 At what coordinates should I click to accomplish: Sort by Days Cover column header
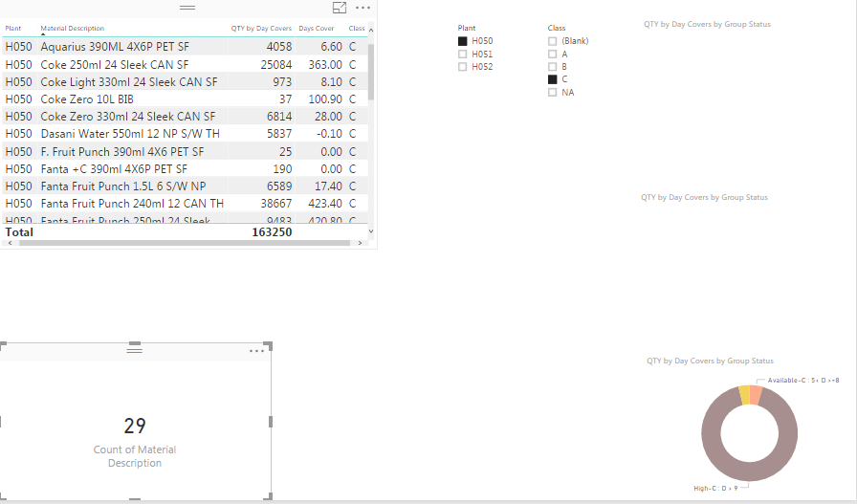click(316, 29)
